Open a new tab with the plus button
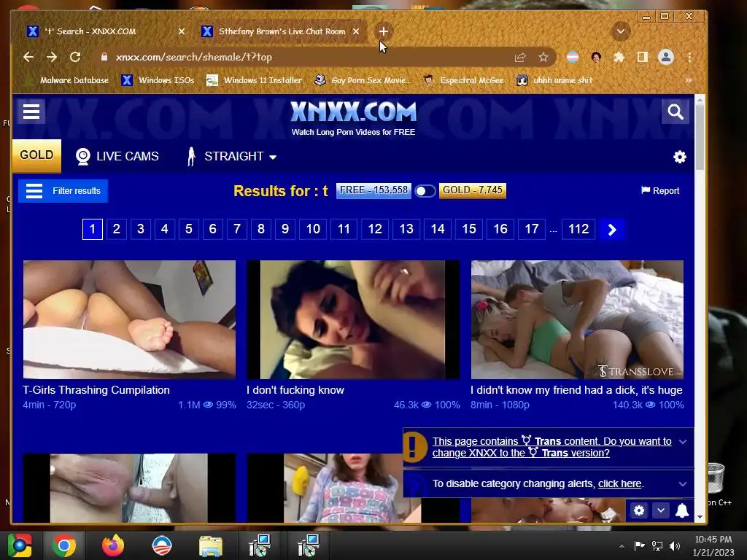The image size is (747, 560). click(383, 31)
